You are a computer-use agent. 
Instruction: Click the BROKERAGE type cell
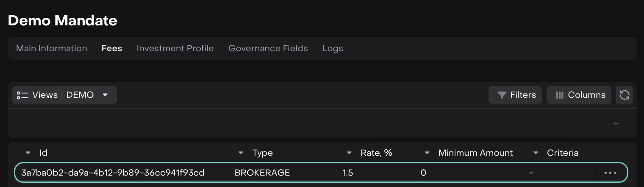(x=262, y=173)
